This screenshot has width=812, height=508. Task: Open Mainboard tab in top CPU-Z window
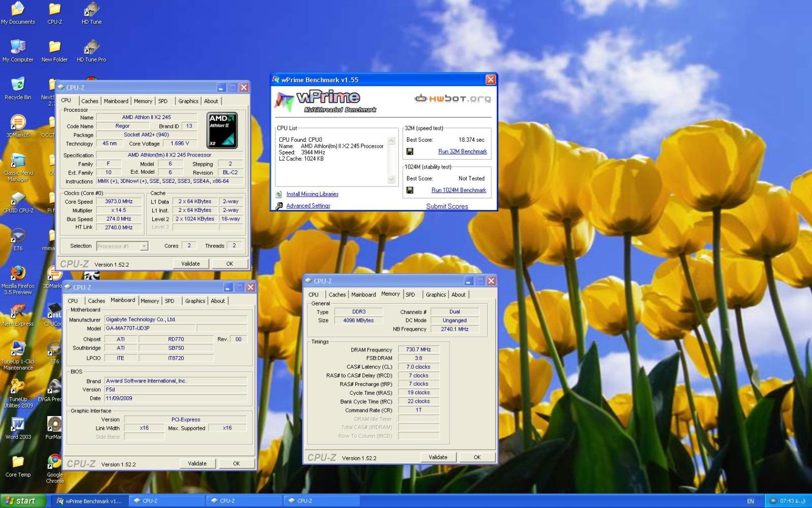[x=116, y=101]
